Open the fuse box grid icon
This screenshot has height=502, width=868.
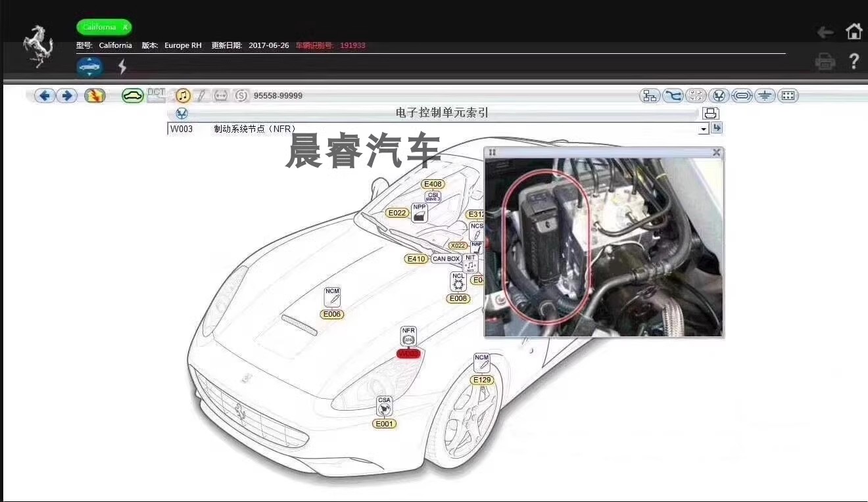pos(788,96)
